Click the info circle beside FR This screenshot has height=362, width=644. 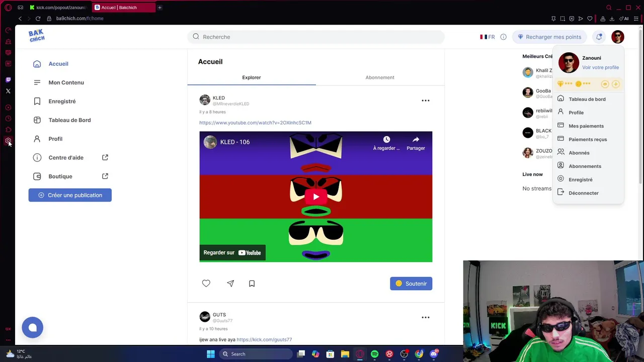(x=503, y=37)
